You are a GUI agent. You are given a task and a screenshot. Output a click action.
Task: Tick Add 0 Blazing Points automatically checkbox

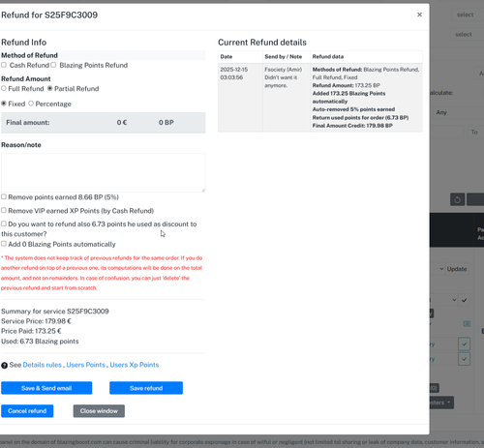[x=4, y=244]
